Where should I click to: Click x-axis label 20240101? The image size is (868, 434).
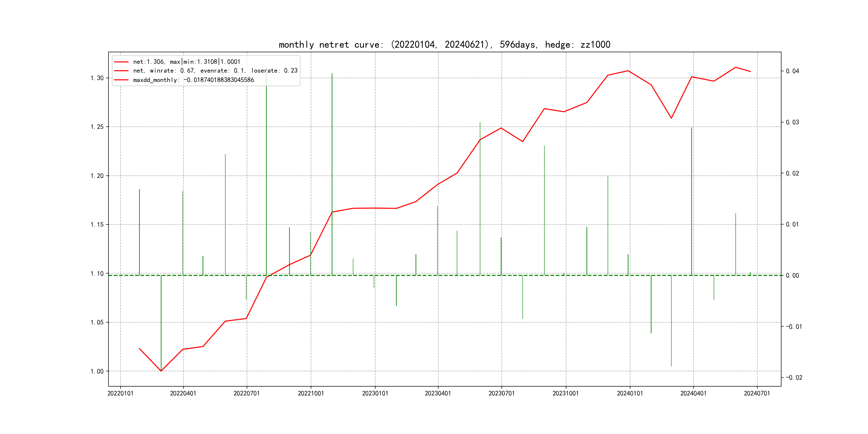(x=630, y=393)
